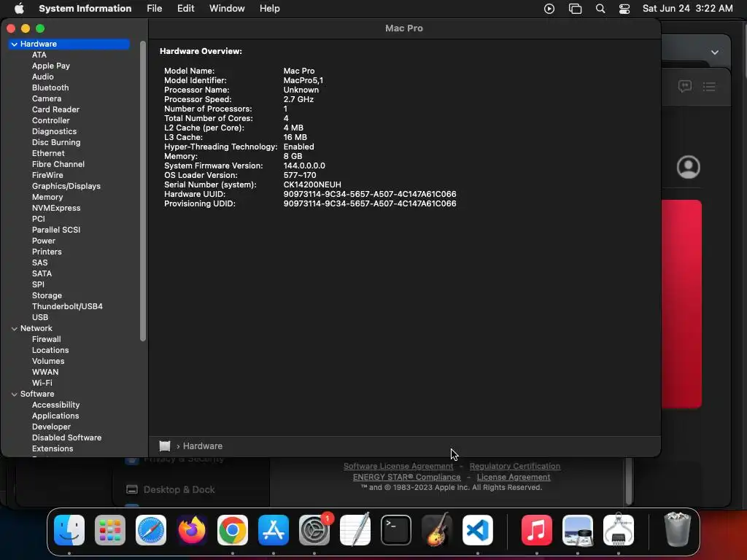Select Apple Pay in the sidebar
The image size is (747, 560).
50,66
